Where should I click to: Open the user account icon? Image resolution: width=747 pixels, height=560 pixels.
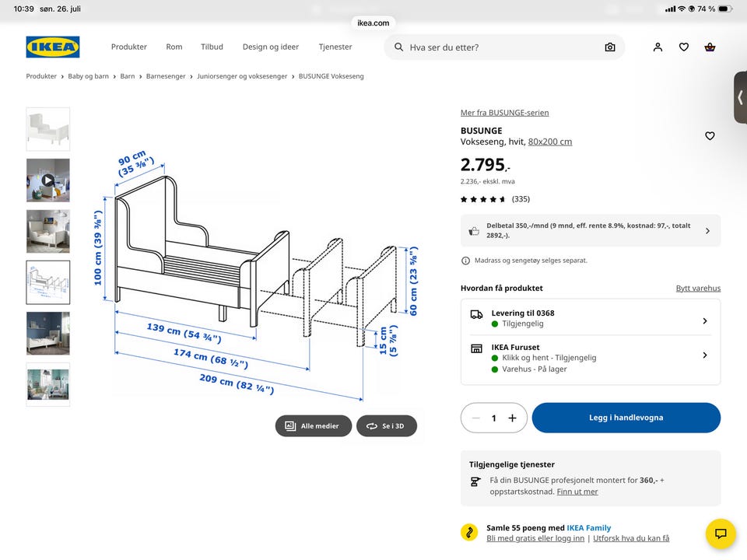click(658, 47)
